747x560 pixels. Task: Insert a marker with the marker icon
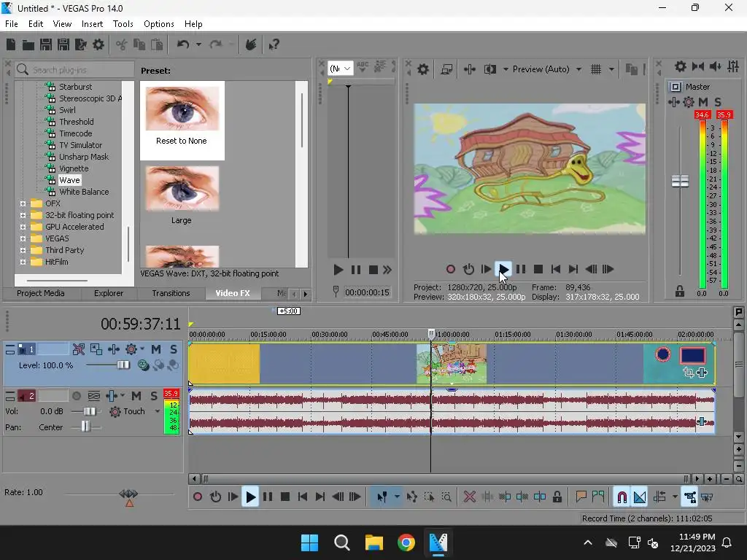pyautogui.click(x=581, y=497)
